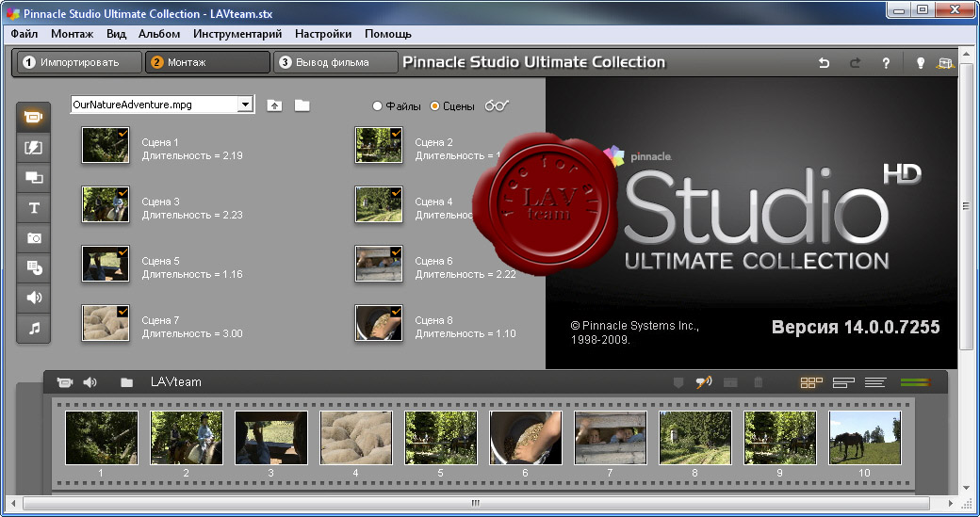Screen dimensions: 980x517
Task: Click the light bulb tips icon
Action: pos(920,62)
